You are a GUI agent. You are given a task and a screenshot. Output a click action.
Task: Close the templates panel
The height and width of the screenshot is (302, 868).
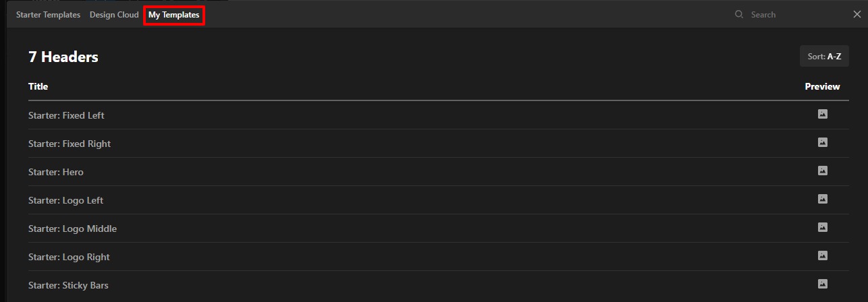857,15
